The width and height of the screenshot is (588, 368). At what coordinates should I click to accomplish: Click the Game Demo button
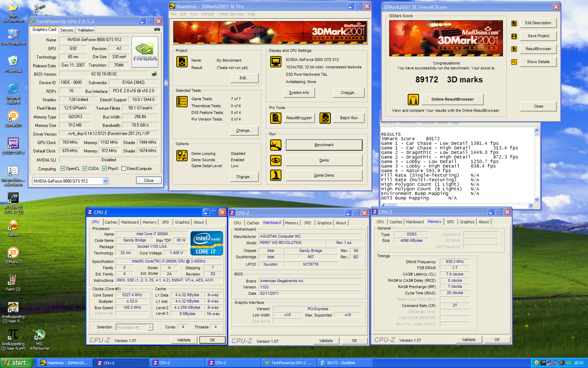324,175
